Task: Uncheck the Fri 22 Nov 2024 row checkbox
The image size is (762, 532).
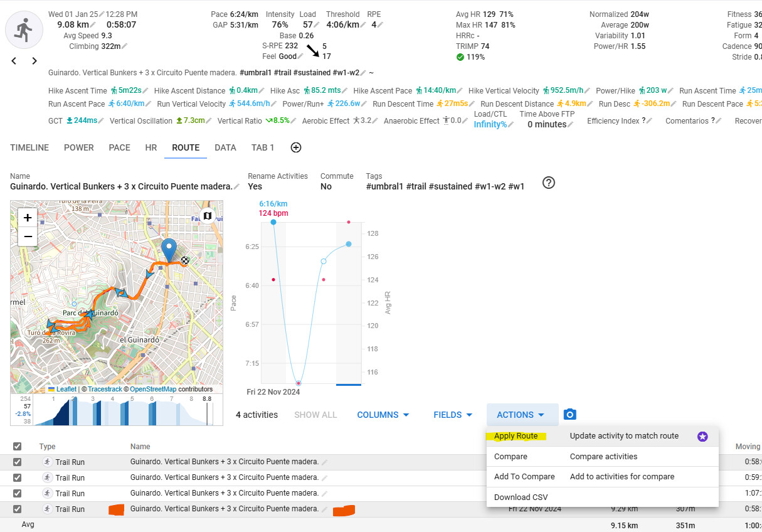Action: coord(17,509)
